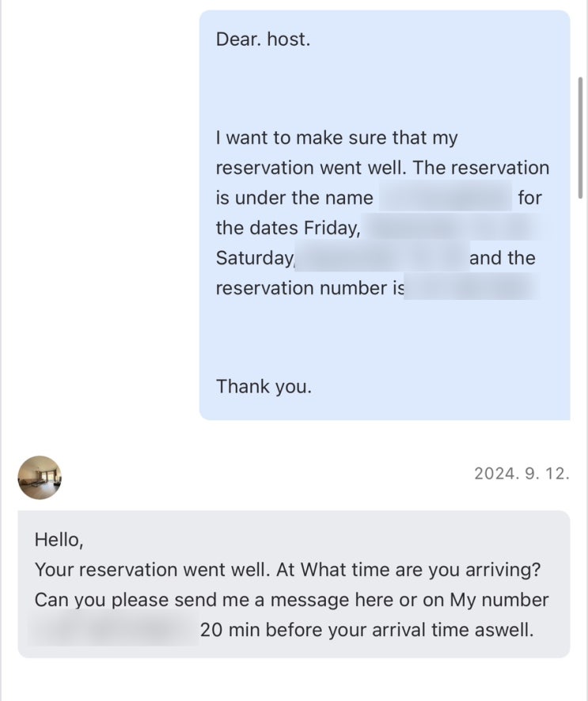Click the vertical scrollbar thumb
The width and height of the screenshot is (588, 701).
580,138
